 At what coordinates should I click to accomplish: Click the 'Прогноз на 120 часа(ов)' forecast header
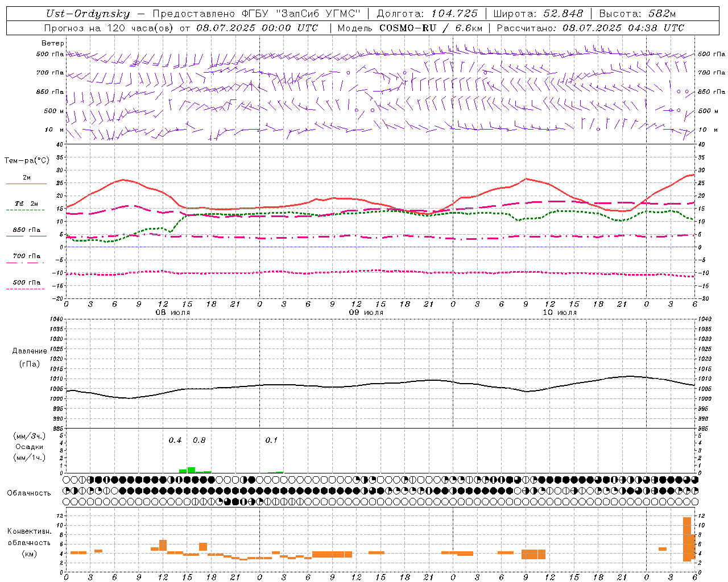pos(109,28)
